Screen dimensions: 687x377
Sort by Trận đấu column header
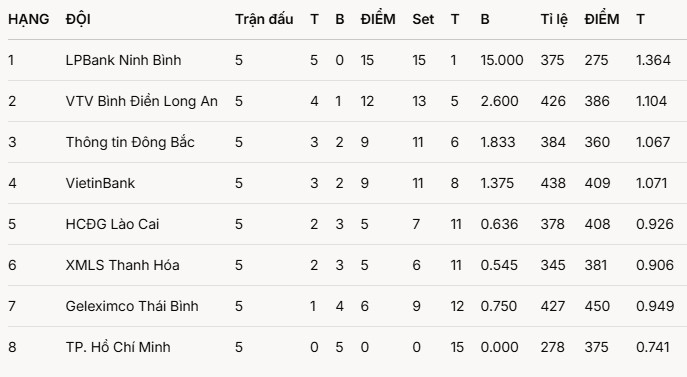(x=264, y=19)
